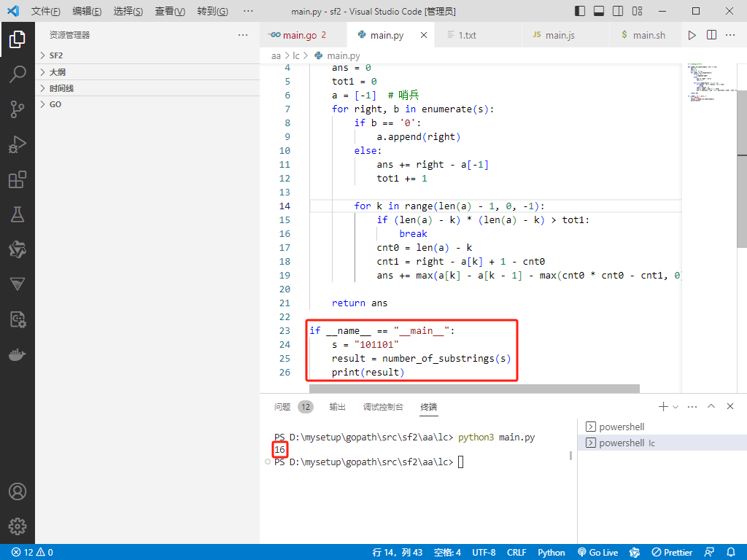Open Run and Debug view icon

18,144
